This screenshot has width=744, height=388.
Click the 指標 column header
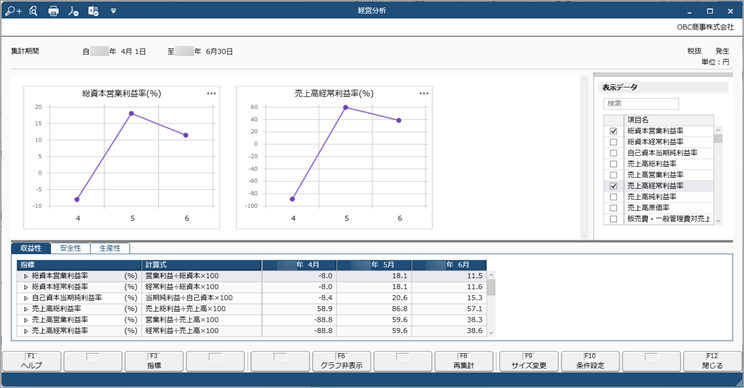[x=79, y=265]
